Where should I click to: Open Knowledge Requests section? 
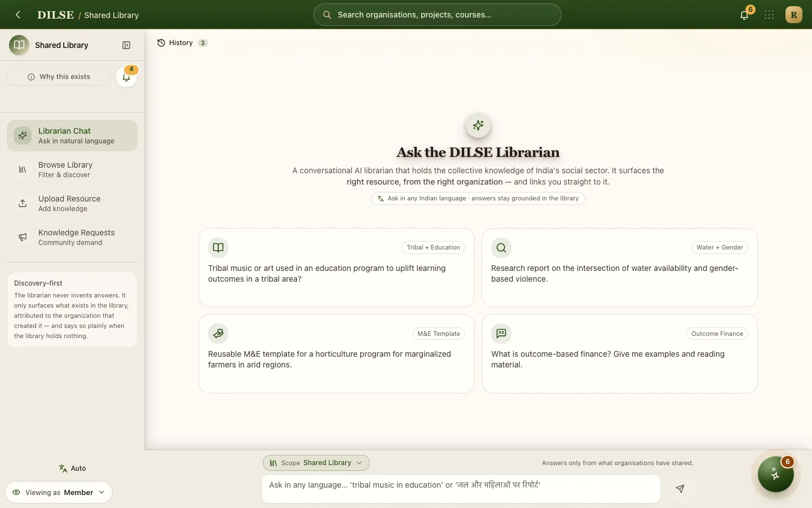pyautogui.click(x=72, y=237)
